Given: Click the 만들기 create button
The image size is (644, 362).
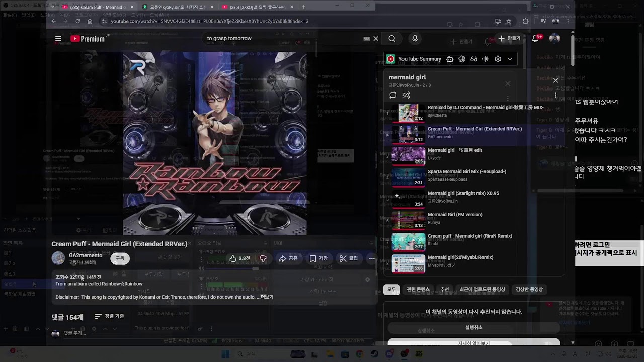Looking at the screenshot, I should pyautogui.click(x=509, y=39).
